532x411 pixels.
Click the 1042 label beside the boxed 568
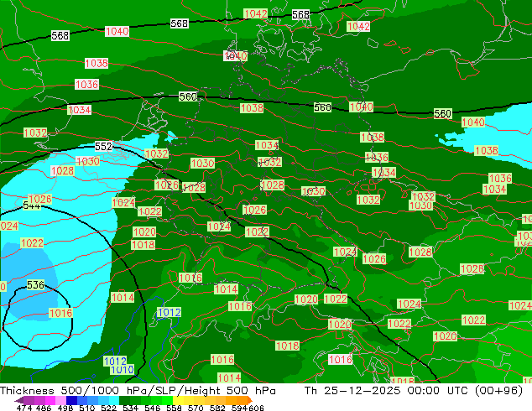pyautogui.click(x=255, y=13)
